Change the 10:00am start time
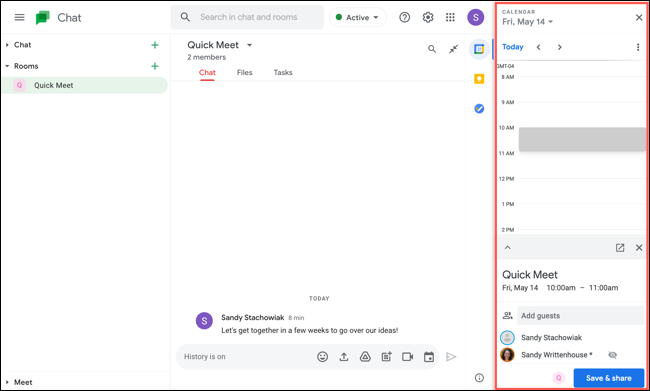Image resolution: width=650 pixels, height=391 pixels. (561, 288)
